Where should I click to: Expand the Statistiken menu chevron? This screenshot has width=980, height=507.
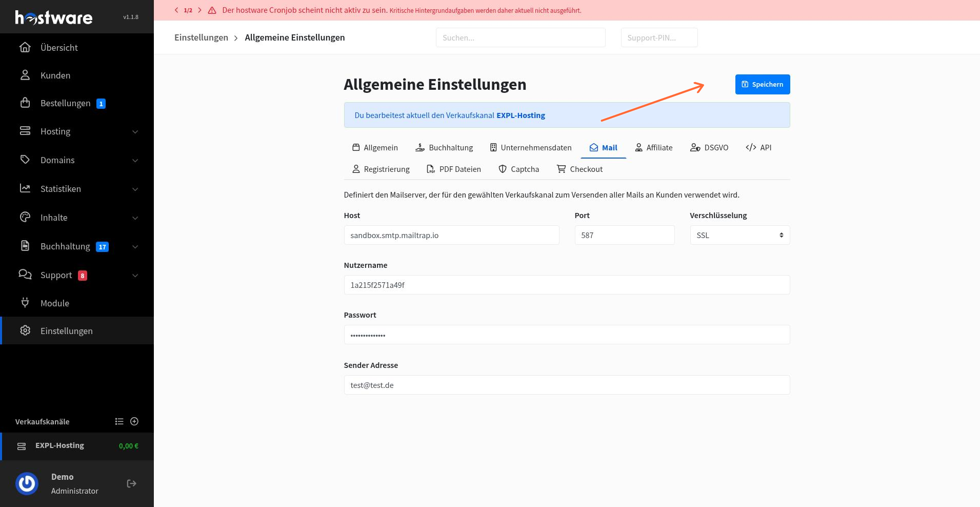coord(135,189)
